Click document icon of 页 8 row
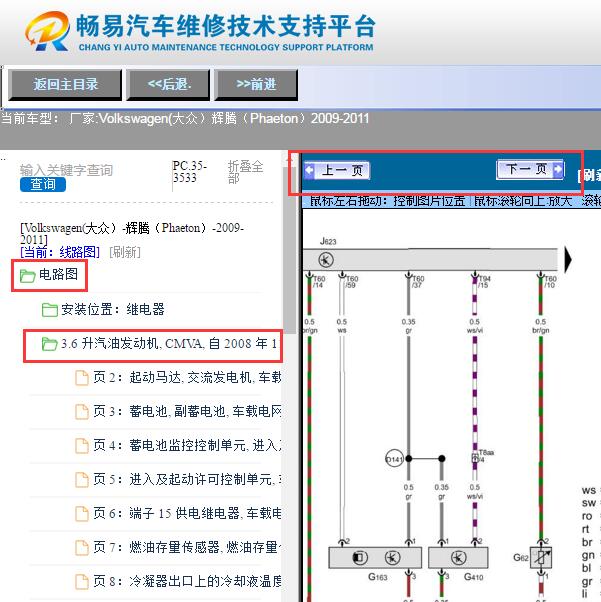 (x=81, y=582)
